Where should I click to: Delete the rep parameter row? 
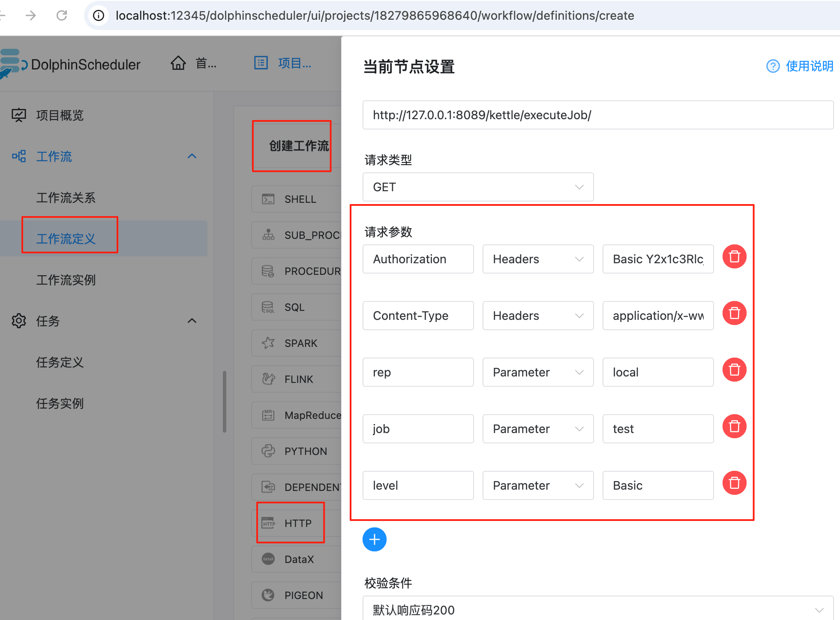click(734, 370)
